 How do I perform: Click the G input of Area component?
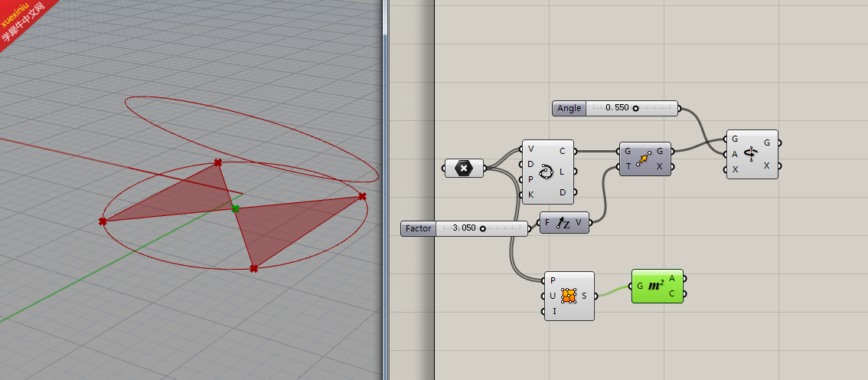[x=640, y=286]
